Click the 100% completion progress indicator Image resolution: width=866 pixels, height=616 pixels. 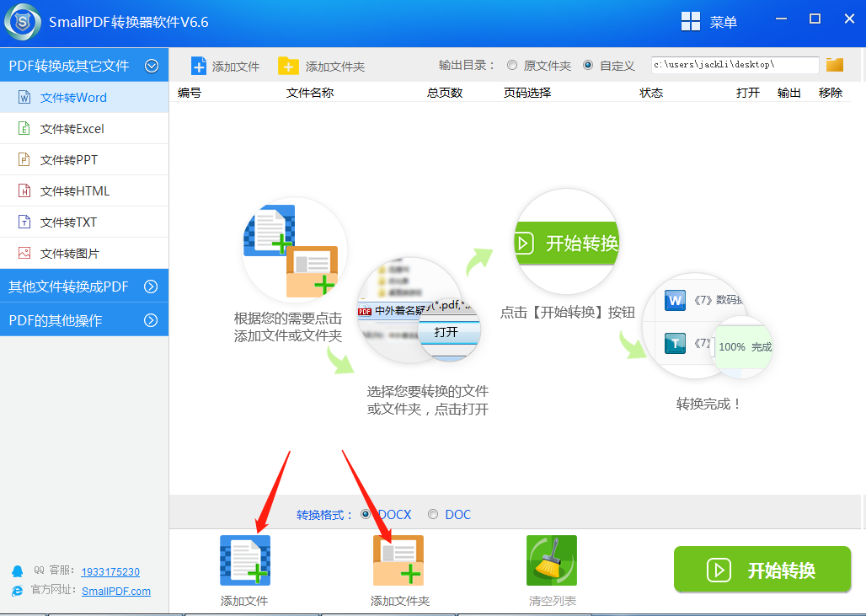(743, 345)
